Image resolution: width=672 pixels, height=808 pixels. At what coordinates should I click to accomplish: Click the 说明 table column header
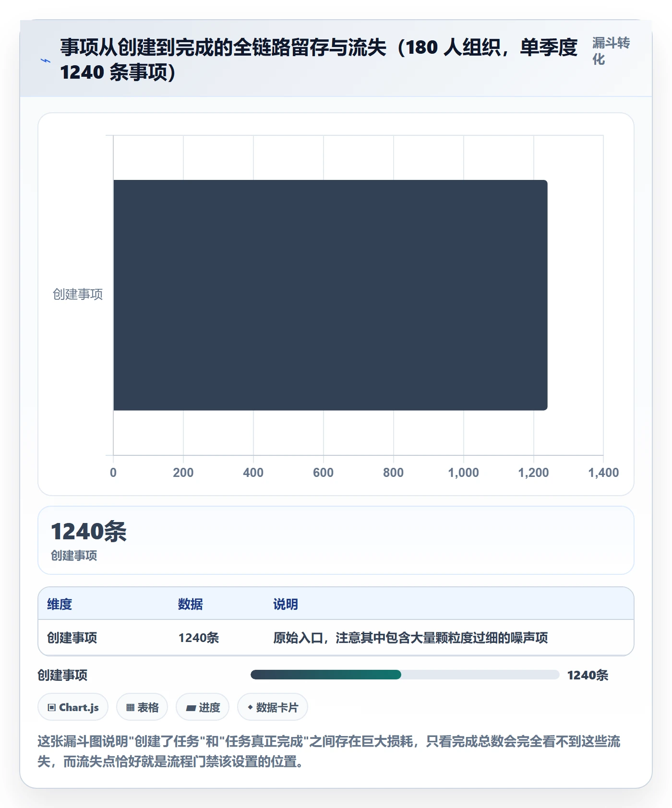tap(286, 604)
